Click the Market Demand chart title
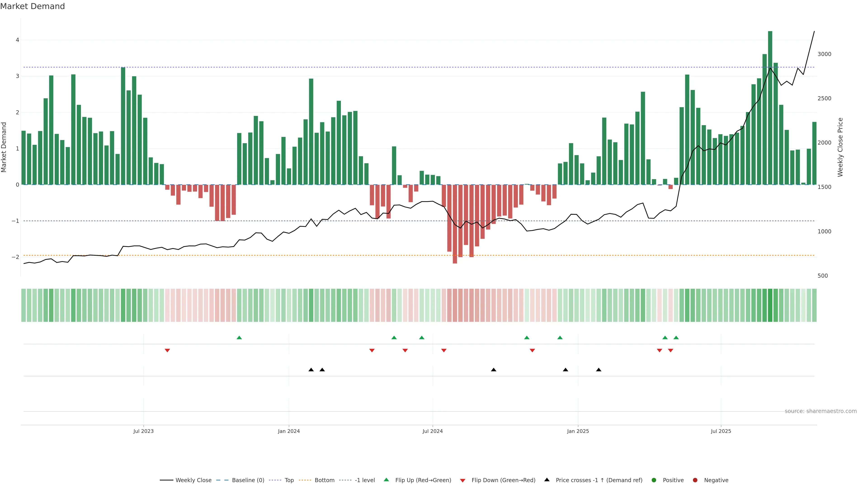Image resolution: width=868 pixels, height=488 pixels. tap(32, 6)
